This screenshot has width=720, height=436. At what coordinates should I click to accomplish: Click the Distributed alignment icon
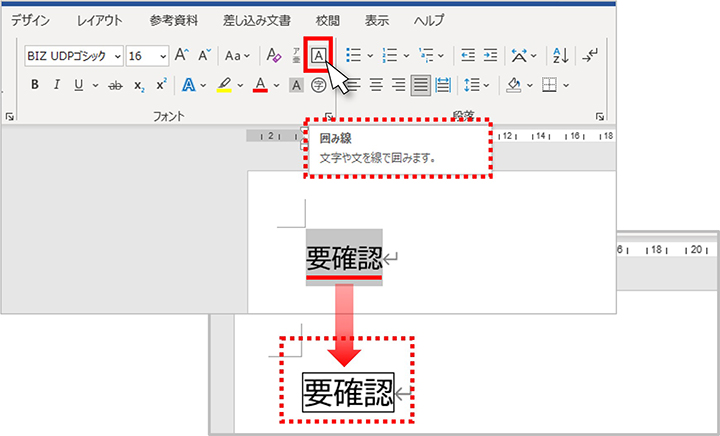click(x=445, y=86)
